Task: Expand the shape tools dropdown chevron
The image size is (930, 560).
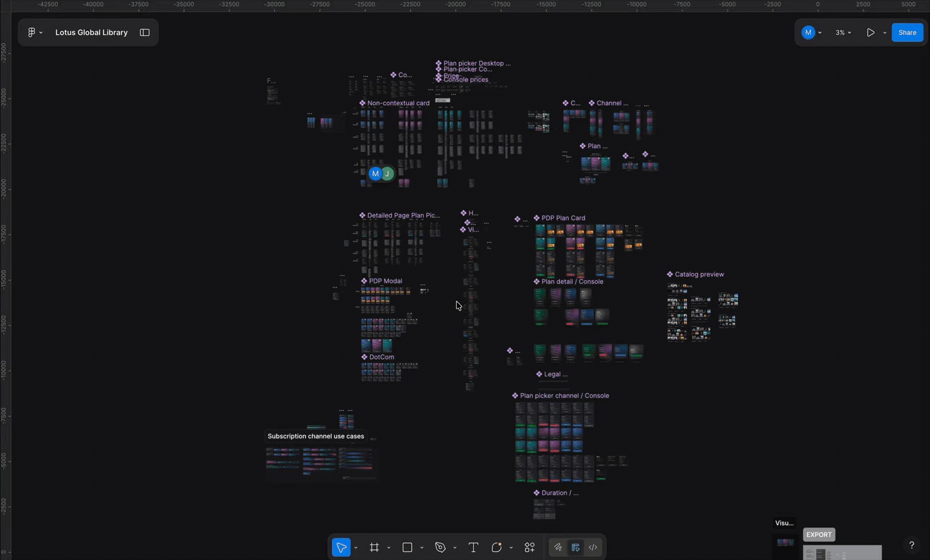Action: point(422,548)
